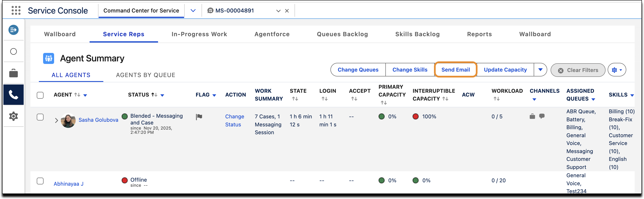Open the Skills column filter dropdown
Image resolution: width=644 pixels, height=199 pixels.
coord(632,95)
